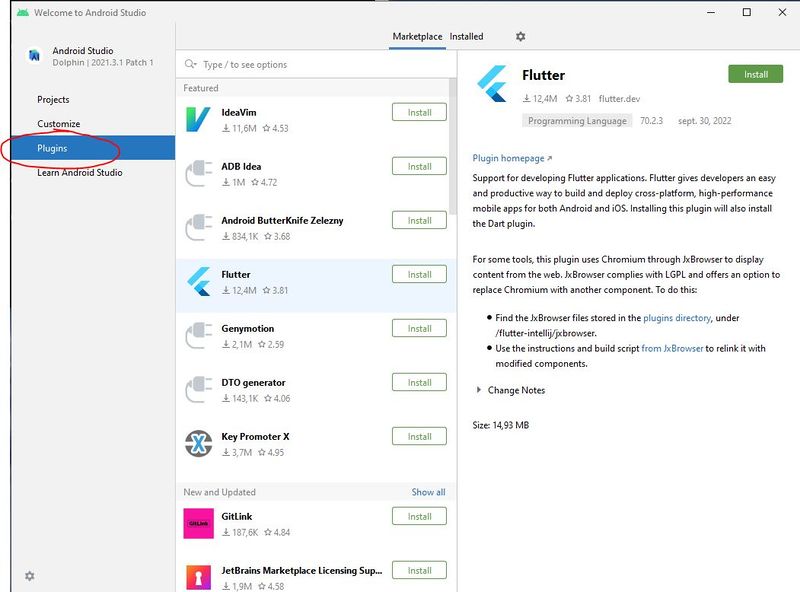Select Plugins in the sidebar

click(x=93, y=148)
